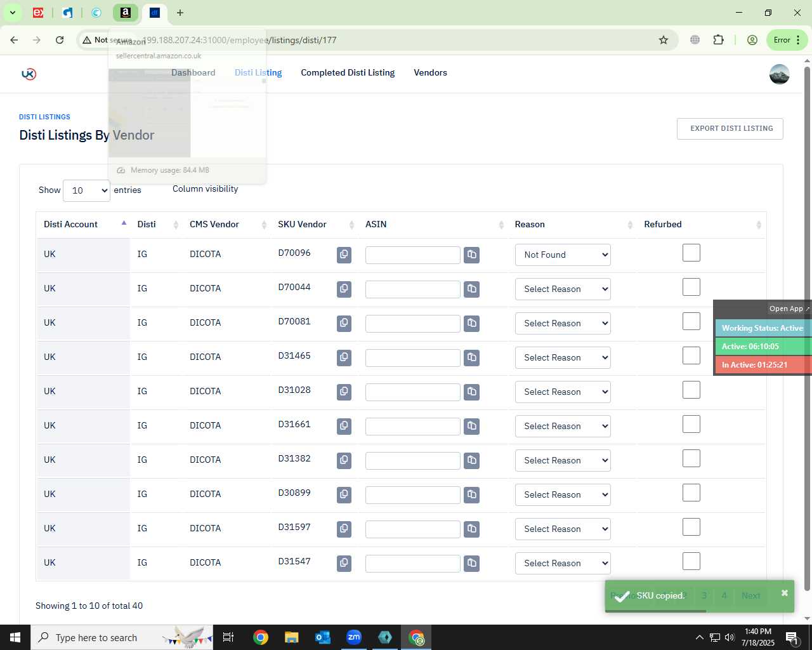Switch to the Amazon browser tab

126,13
